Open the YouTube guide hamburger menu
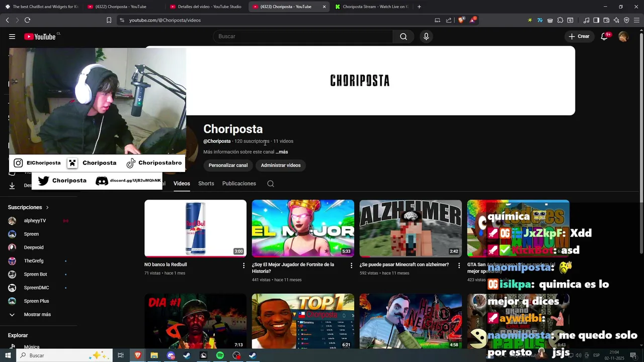644x362 pixels. coord(12,36)
